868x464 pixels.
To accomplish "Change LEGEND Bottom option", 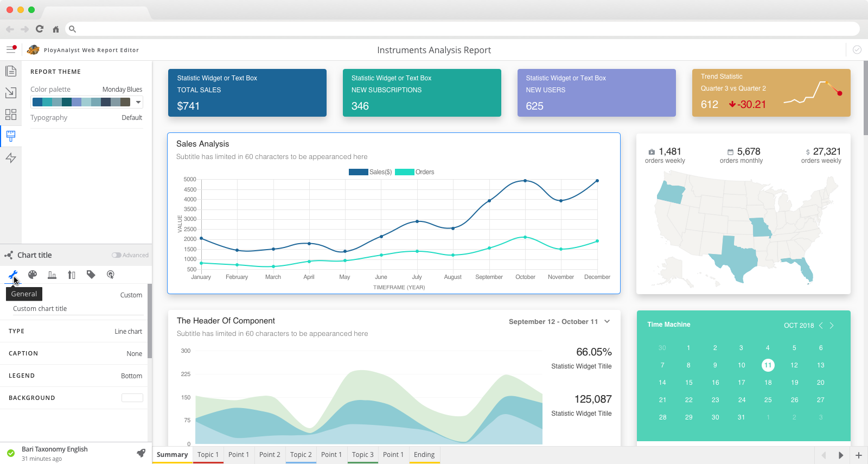I will pos(131,376).
